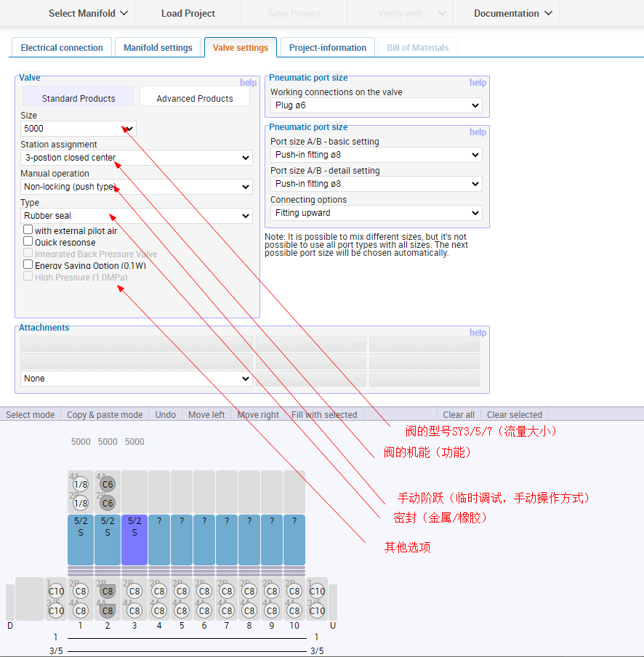Open the Connecting options dropdown set to Fitting upward
Image resolution: width=644 pixels, height=657 pixels.
(376, 213)
